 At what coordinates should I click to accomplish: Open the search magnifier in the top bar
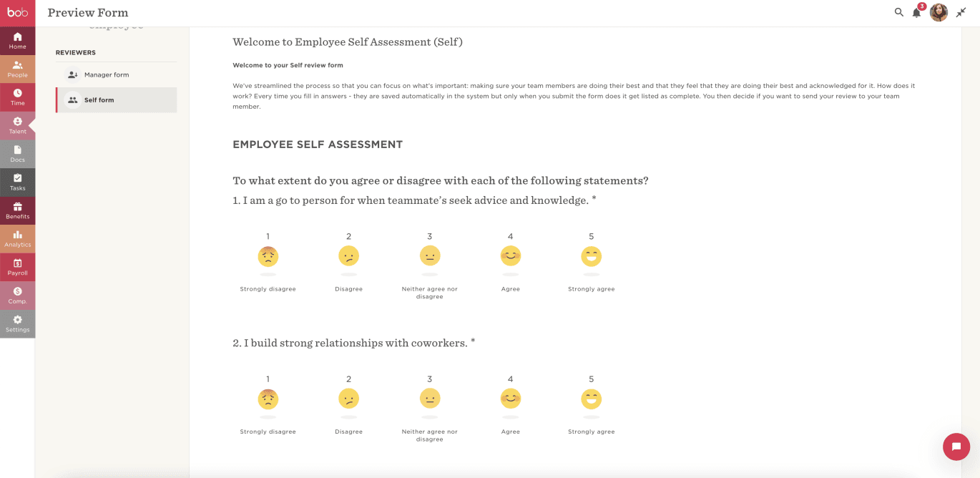click(x=898, y=12)
